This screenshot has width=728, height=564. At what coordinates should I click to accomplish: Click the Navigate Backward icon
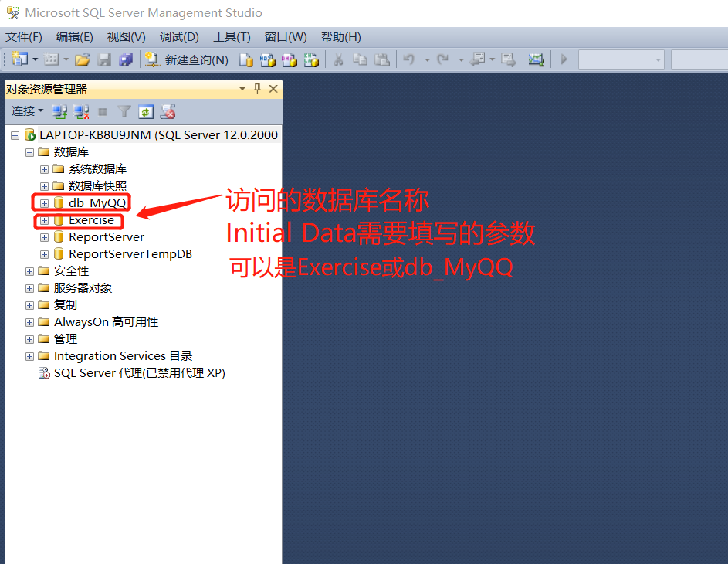(478, 59)
